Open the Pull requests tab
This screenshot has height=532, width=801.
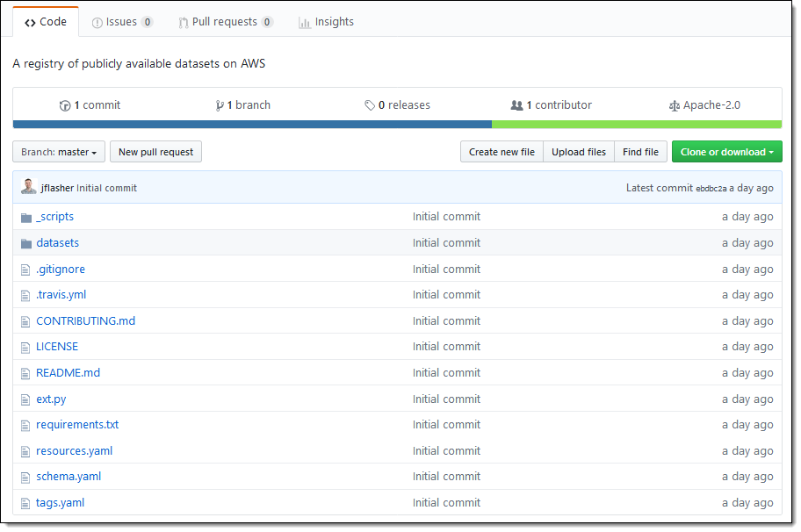pos(225,22)
